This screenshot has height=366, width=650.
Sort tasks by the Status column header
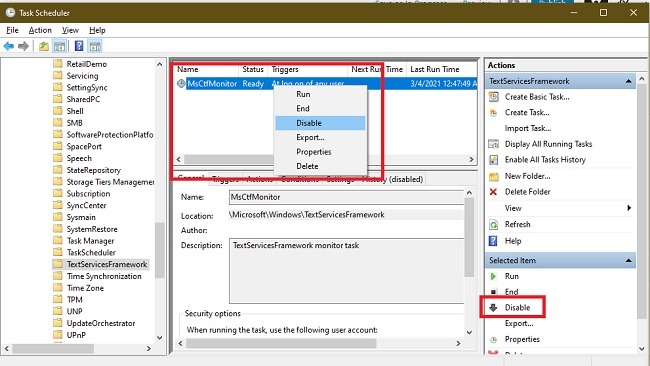(253, 70)
